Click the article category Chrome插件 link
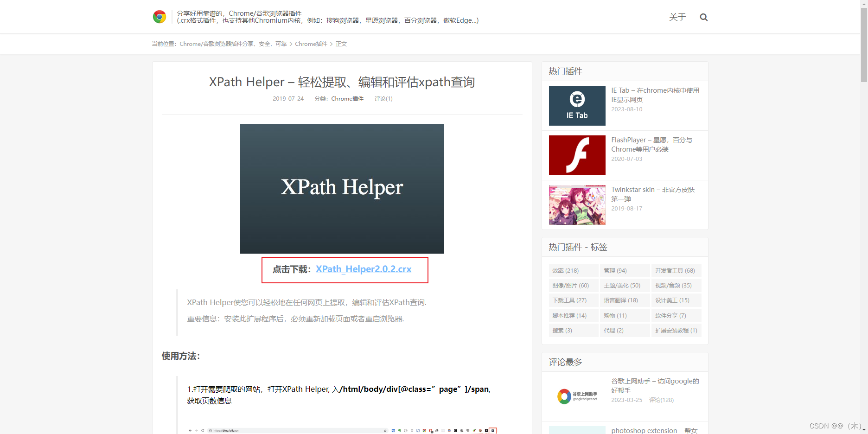Viewport: 868px width, 434px height. (x=347, y=99)
